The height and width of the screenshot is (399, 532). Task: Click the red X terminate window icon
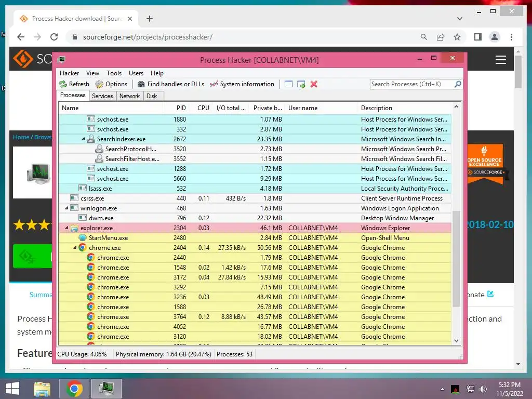(x=314, y=84)
